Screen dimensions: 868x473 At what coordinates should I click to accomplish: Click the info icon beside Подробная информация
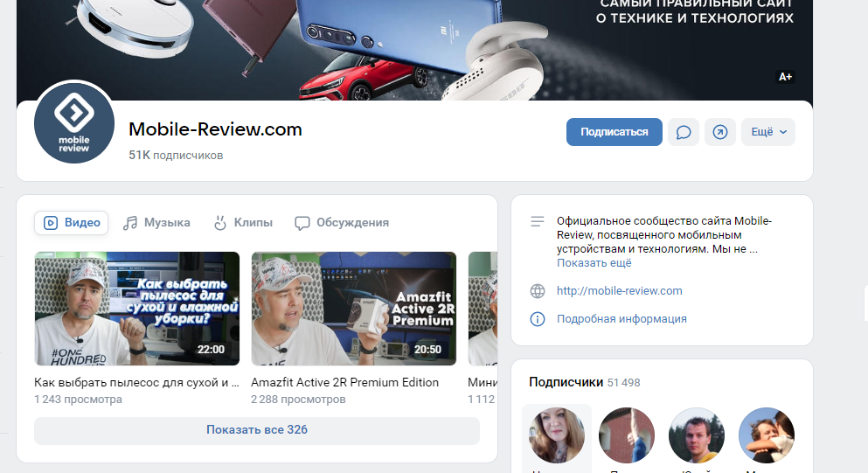pyautogui.click(x=538, y=319)
